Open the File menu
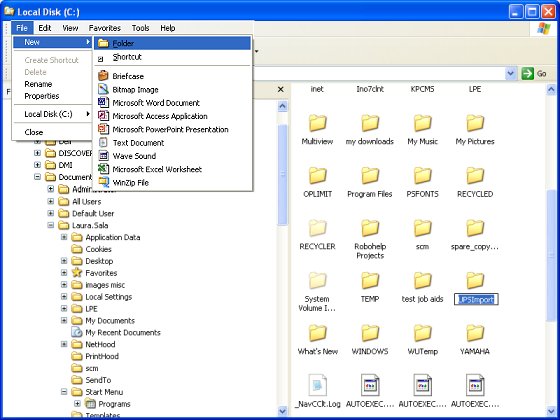 22,28
